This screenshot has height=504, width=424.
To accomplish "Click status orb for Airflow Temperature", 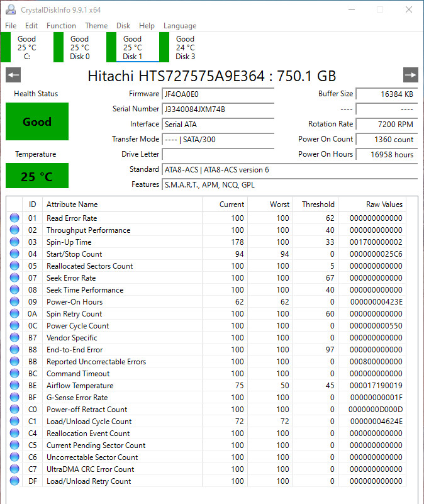I will (x=14, y=385).
